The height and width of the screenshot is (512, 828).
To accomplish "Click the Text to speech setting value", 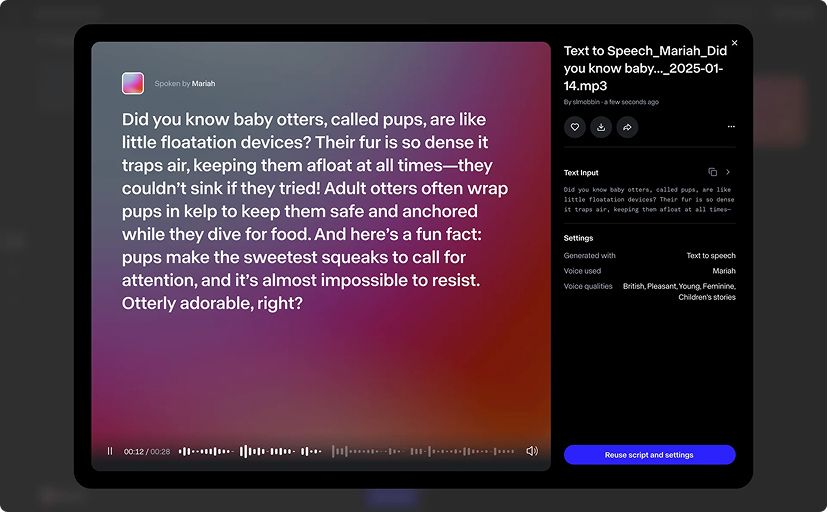I will pyautogui.click(x=710, y=256).
